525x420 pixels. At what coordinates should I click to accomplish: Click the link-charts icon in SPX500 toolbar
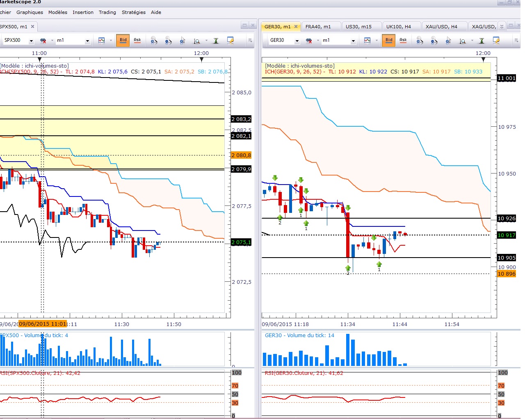click(x=43, y=40)
